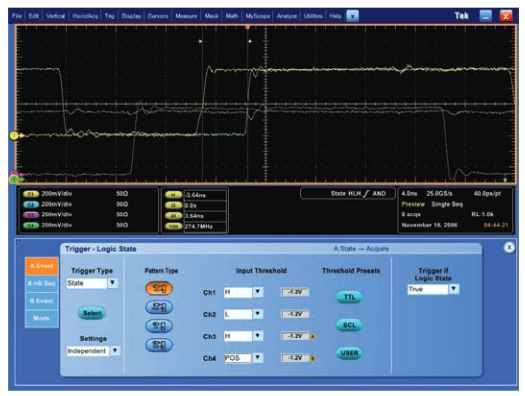525x396 pixels.
Task: Click the blue menu-bar dropdown arrow button
Action: [x=352, y=16]
